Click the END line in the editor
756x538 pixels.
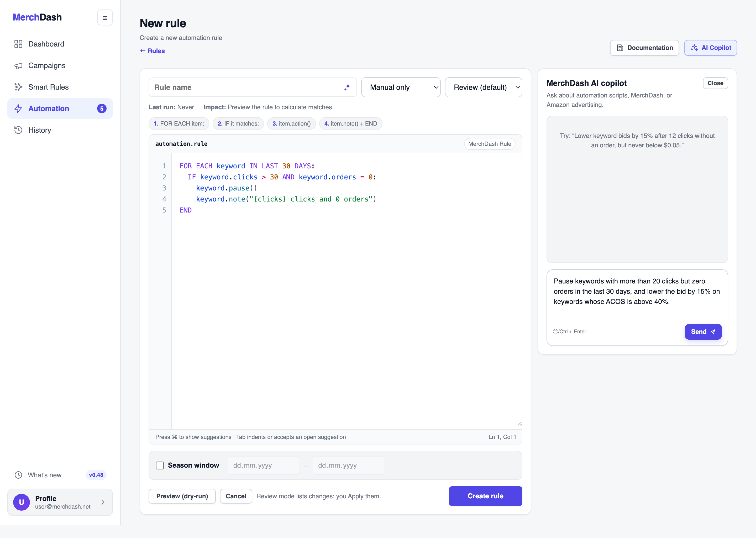185,210
